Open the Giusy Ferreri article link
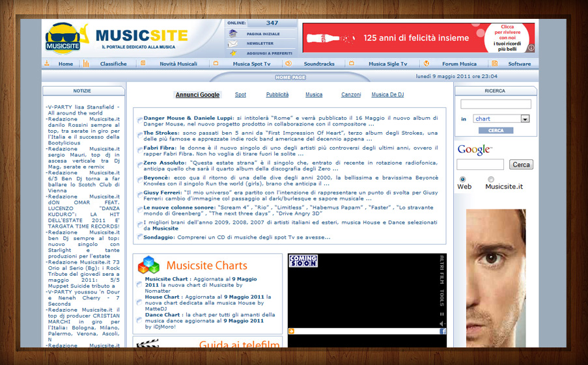This screenshot has height=365, width=588. 161,193
